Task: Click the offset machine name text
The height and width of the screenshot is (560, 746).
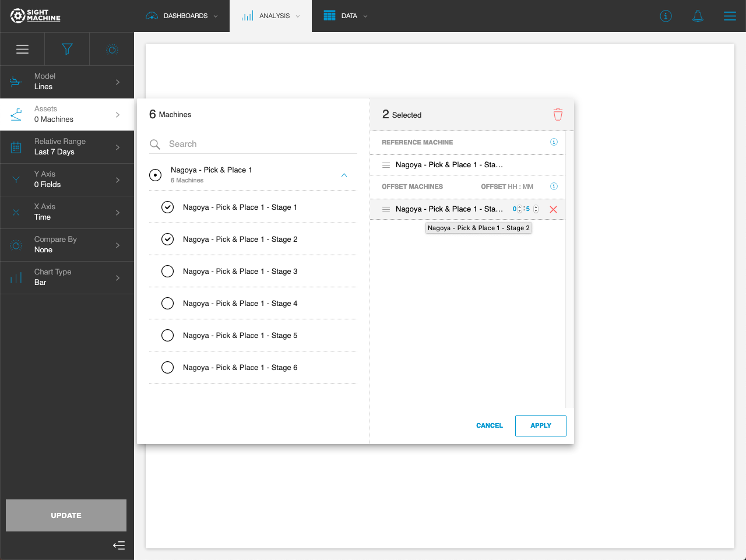Action: pyautogui.click(x=449, y=209)
